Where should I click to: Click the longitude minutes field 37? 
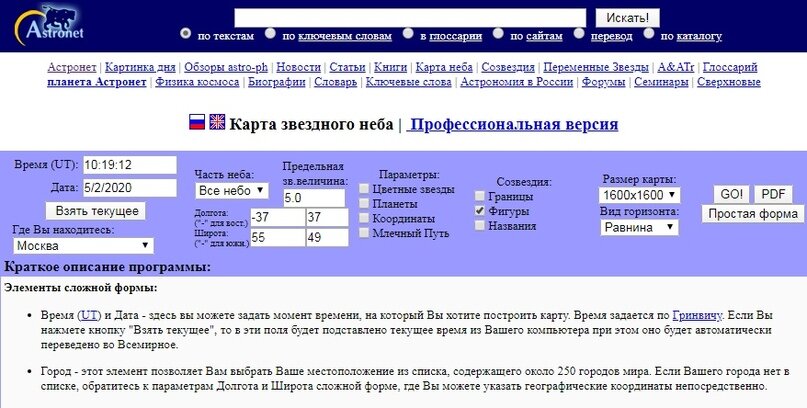[x=327, y=217]
